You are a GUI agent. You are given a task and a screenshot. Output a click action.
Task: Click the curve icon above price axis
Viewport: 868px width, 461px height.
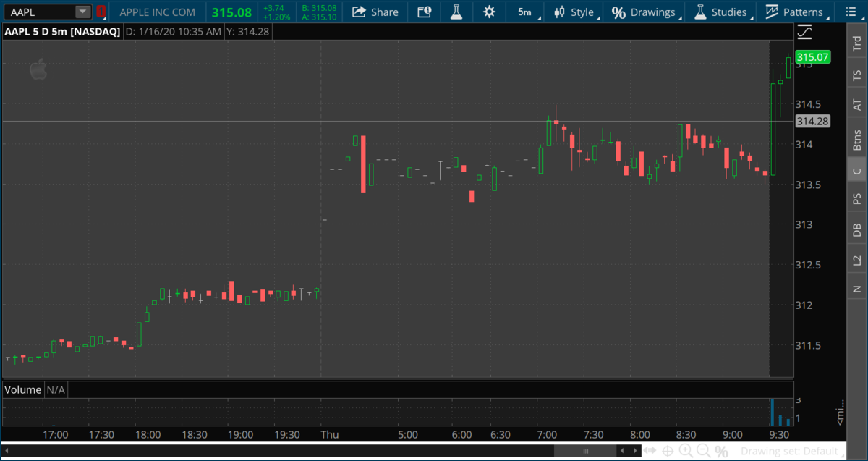click(805, 32)
